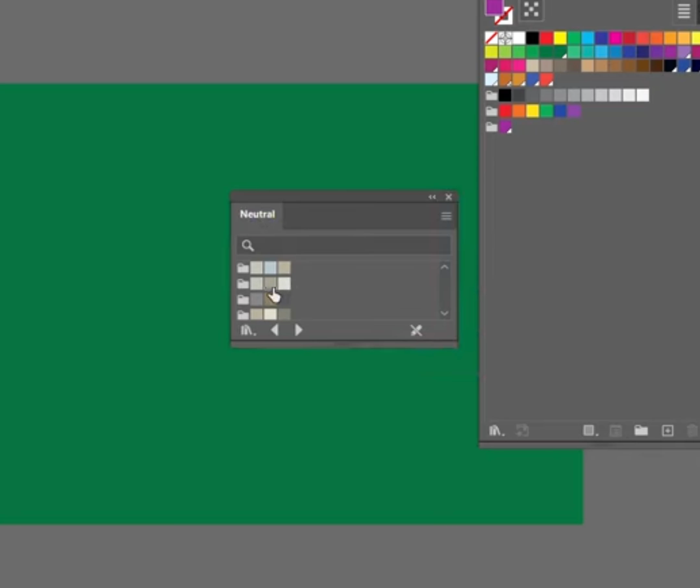Pick the yellow swatch in brights group
This screenshot has width=700, height=588.
pos(533,111)
